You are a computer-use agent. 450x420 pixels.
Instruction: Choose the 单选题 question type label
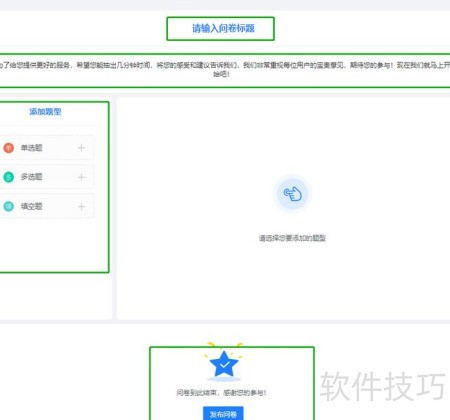pyautogui.click(x=31, y=148)
